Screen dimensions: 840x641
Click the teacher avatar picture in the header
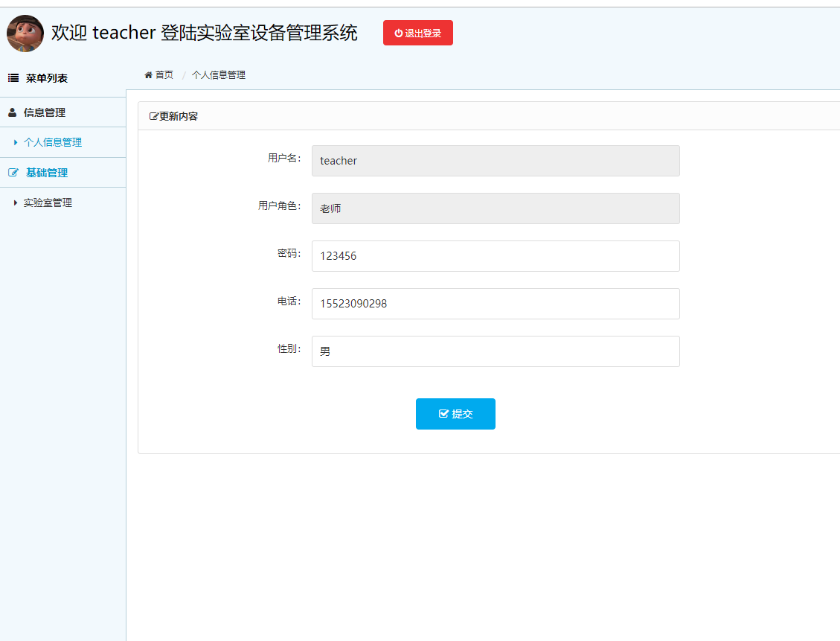click(x=25, y=33)
